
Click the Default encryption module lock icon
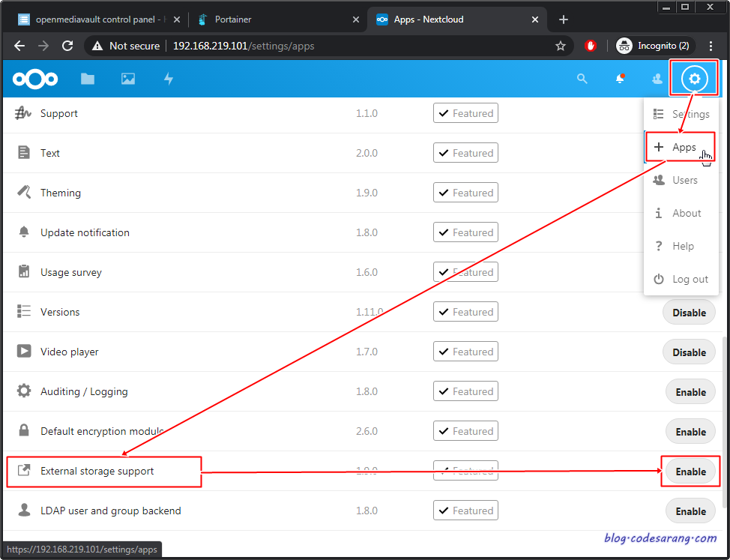[x=24, y=430]
